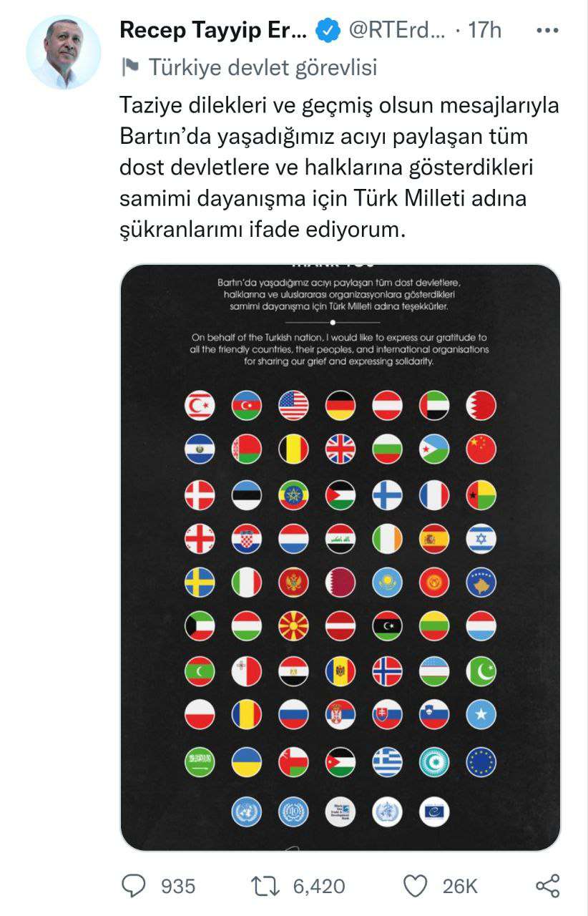The image size is (588, 916).
Task: Click the Türkiye devlet görevlisi label
Action: (x=262, y=67)
